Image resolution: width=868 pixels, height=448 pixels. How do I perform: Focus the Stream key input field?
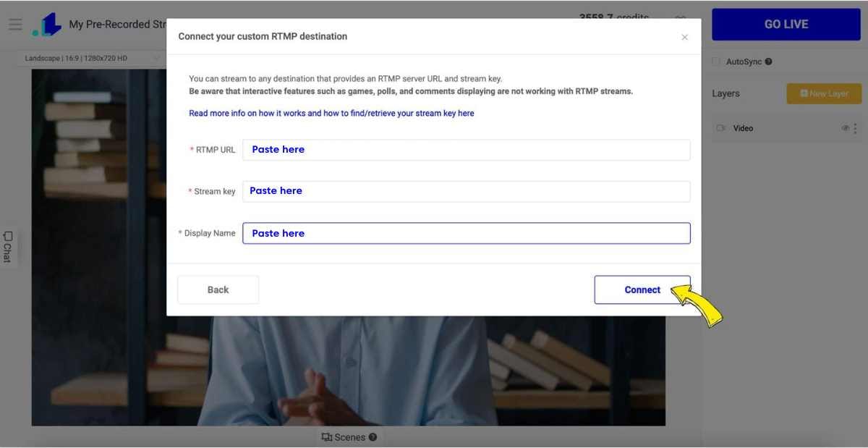click(467, 191)
